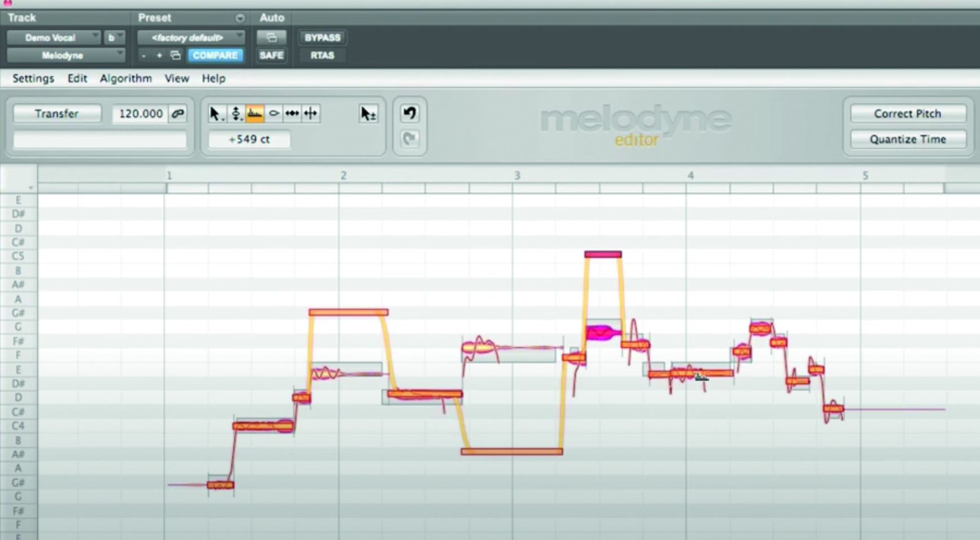Screen dimensions: 980x540
Task: Click bar 4 in the time ruler
Action: coord(690,176)
